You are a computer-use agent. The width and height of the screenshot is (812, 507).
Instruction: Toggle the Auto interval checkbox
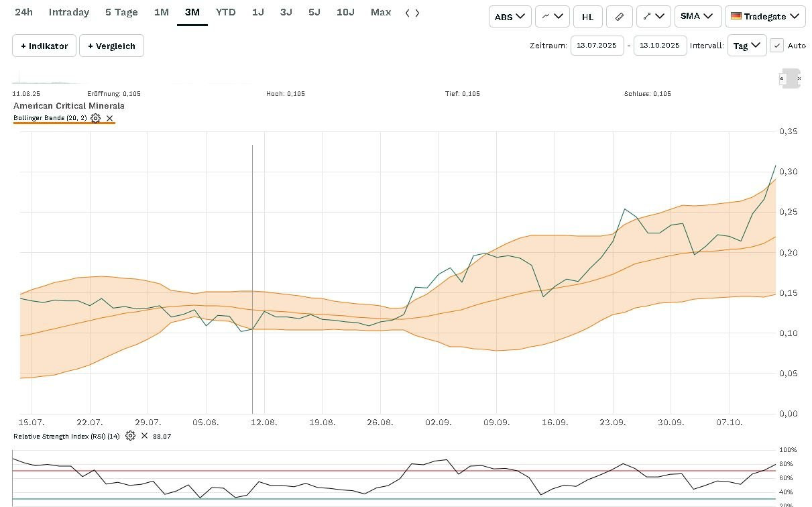(776, 46)
